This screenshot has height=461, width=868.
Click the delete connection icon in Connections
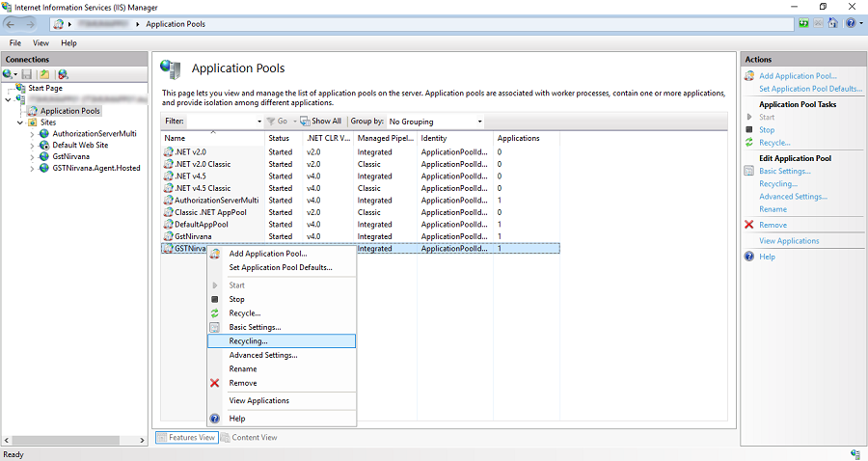[x=63, y=74]
